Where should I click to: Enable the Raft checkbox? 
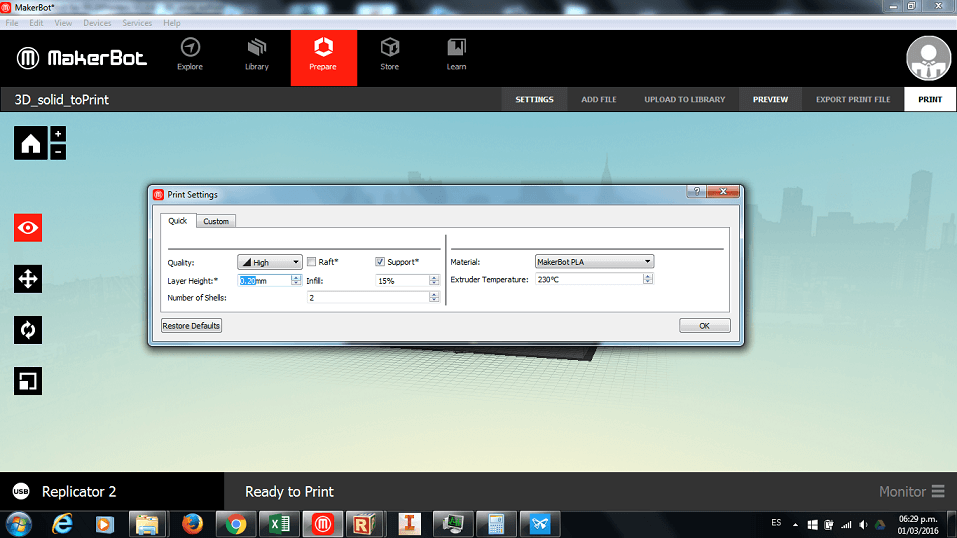311,262
